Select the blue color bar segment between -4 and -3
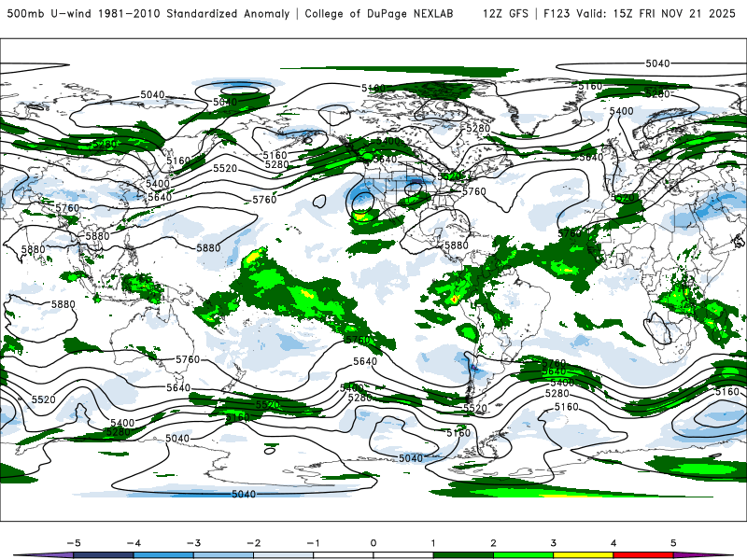 coord(163,555)
